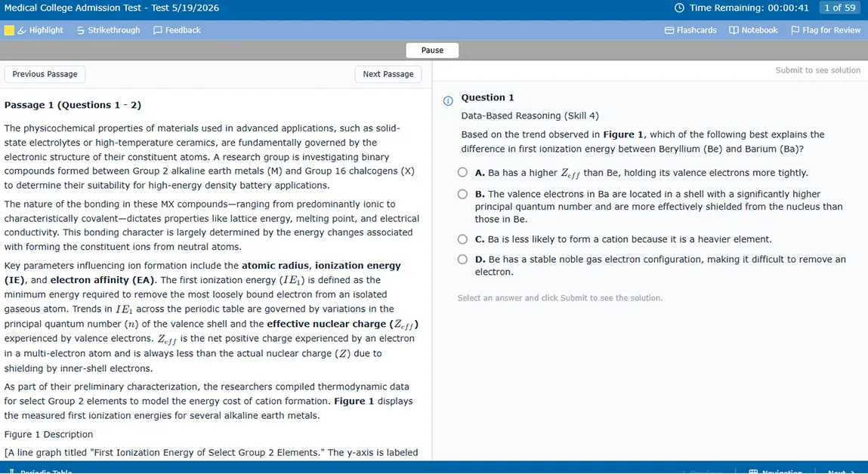Image resolution: width=868 pixels, height=474 pixels.
Task: Select answer A about higher Zeff
Action: (462, 173)
